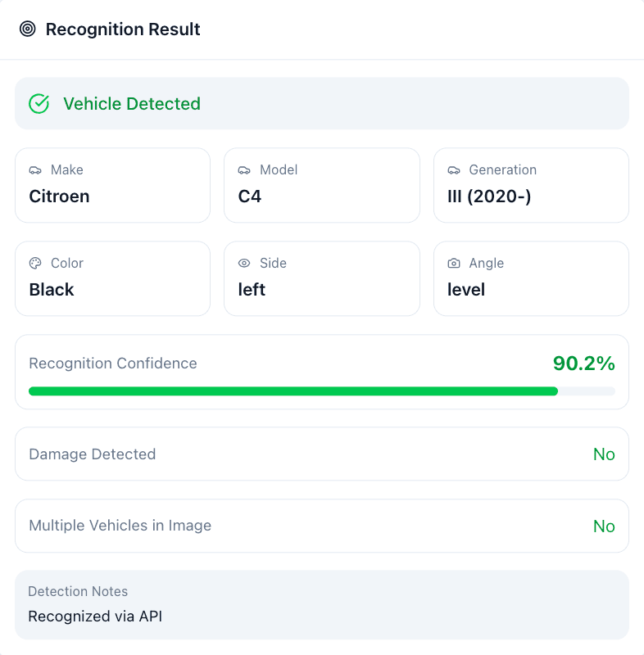Toggle the Damage Detected value
The height and width of the screenshot is (655, 644).
(605, 454)
